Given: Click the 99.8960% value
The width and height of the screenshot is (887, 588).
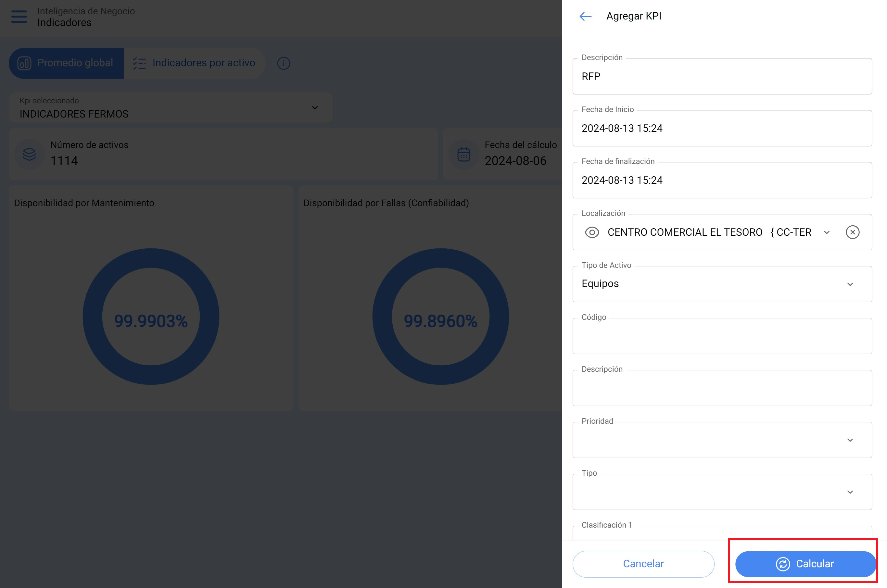Looking at the screenshot, I should 440,321.
